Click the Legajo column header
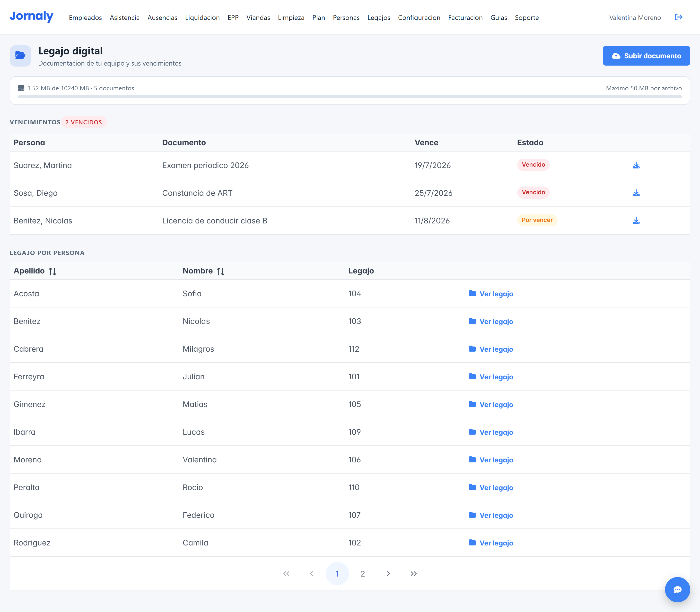 361,271
